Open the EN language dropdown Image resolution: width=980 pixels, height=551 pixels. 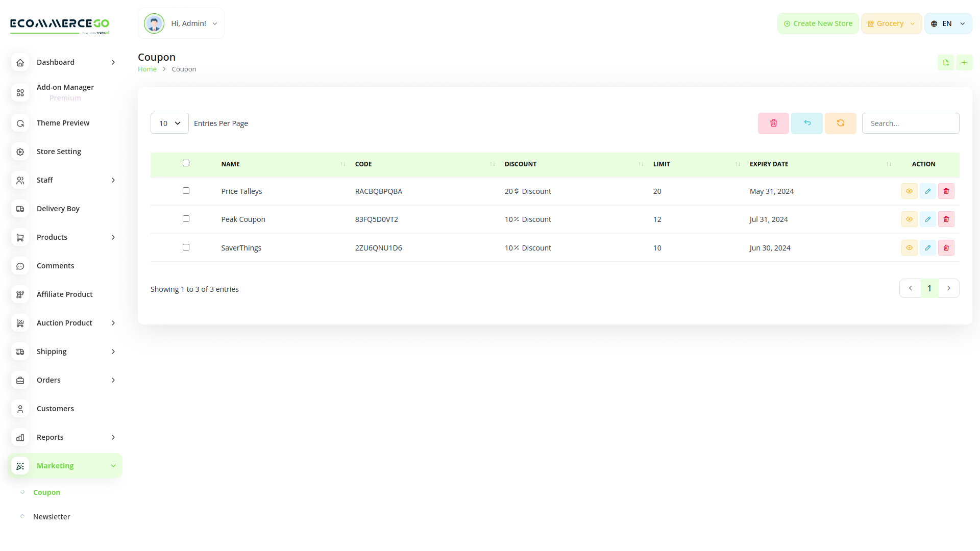(947, 23)
